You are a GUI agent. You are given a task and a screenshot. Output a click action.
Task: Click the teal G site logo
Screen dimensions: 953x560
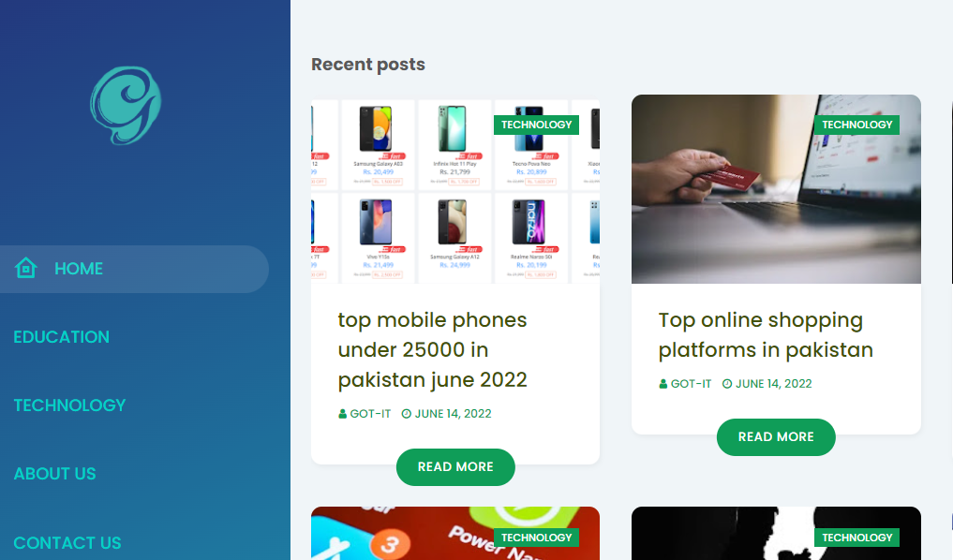pos(126,105)
